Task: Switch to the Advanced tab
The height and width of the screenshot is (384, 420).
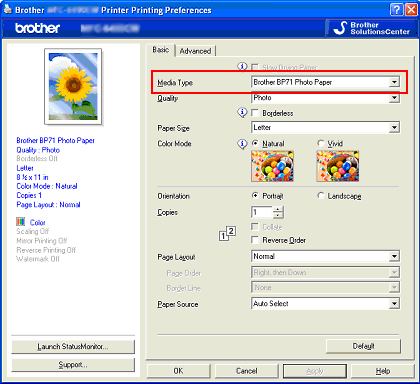Action: 195,51
